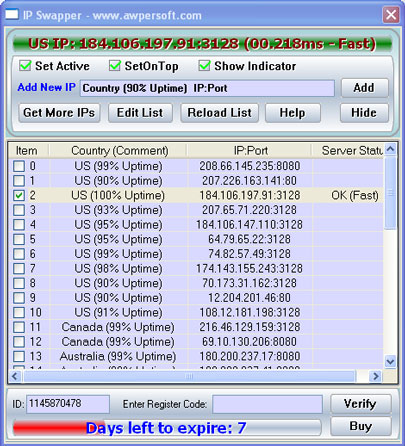405x446 pixels.
Task: Click horizontal scrollbar left arrow
Action: [x=15, y=376]
